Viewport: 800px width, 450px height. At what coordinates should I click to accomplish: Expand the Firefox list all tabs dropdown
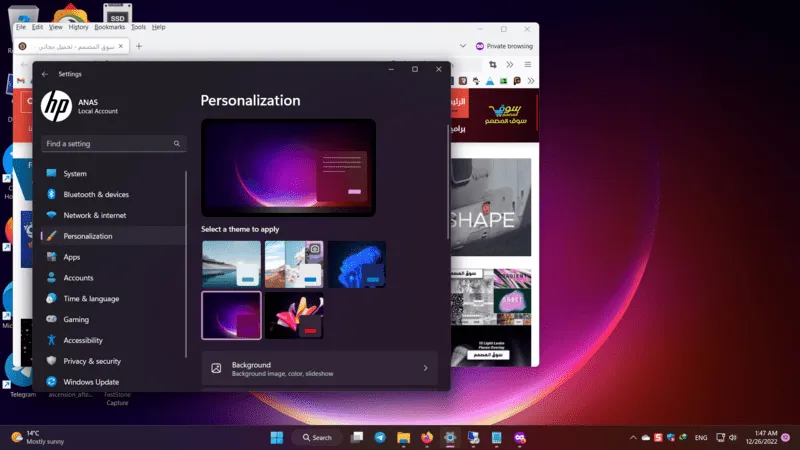coord(463,46)
